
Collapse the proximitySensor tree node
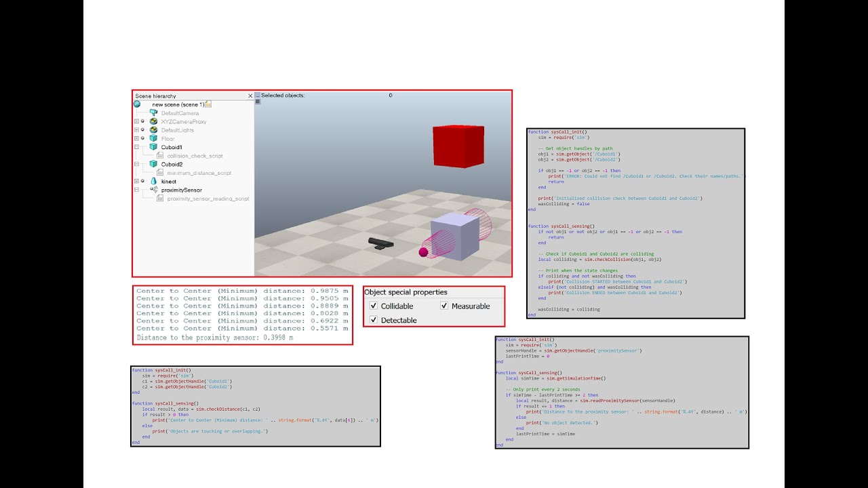pos(136,190)
